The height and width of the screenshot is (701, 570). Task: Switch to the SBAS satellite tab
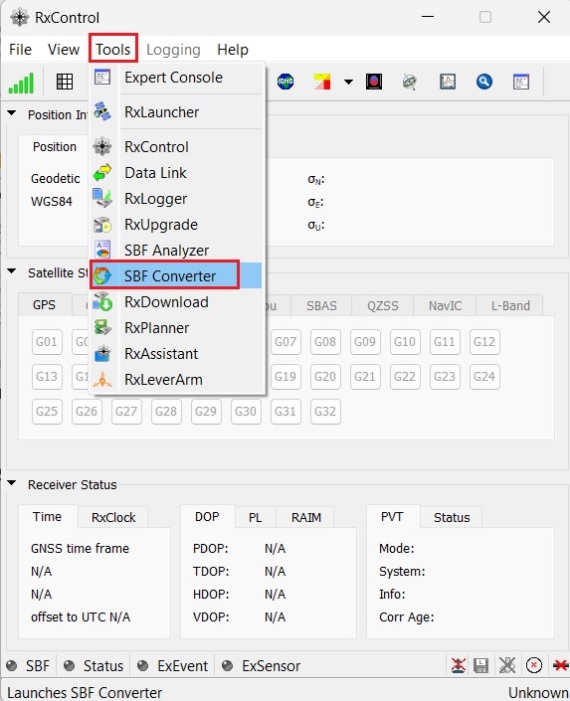point(321,306)
